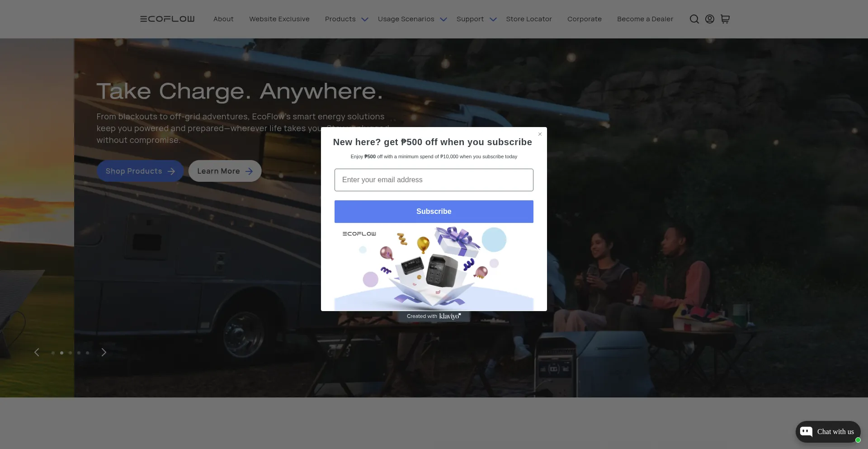This screenshot has height=449, width=868.
Task: Open the site search icon
Action: [694, 19]
